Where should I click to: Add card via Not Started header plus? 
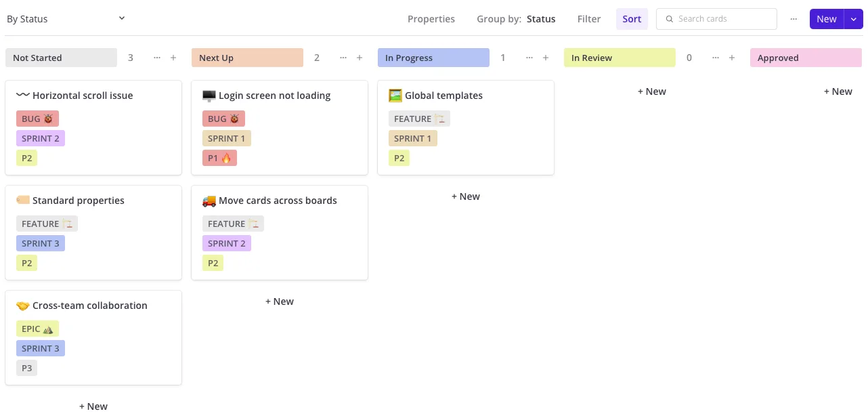(173, 58)
